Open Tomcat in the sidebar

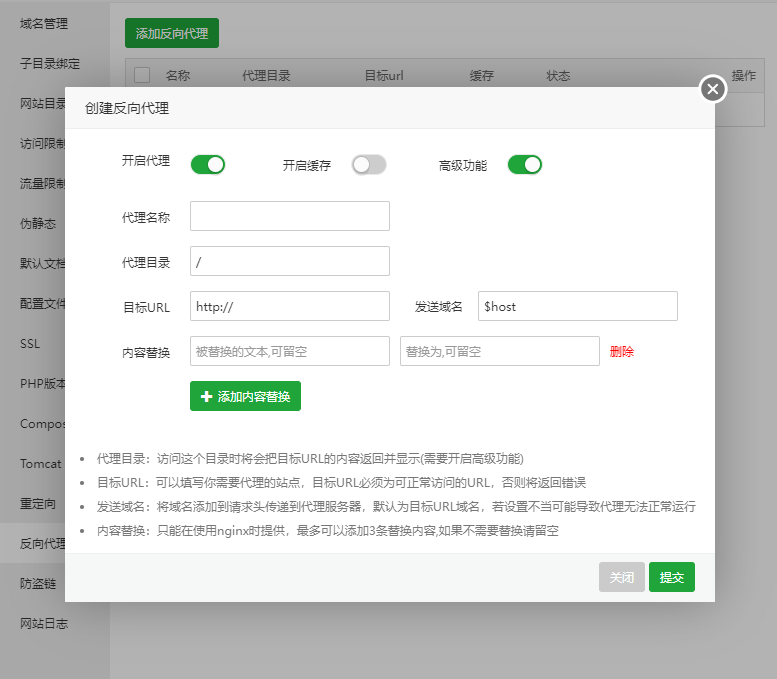(x=40, y=464)
